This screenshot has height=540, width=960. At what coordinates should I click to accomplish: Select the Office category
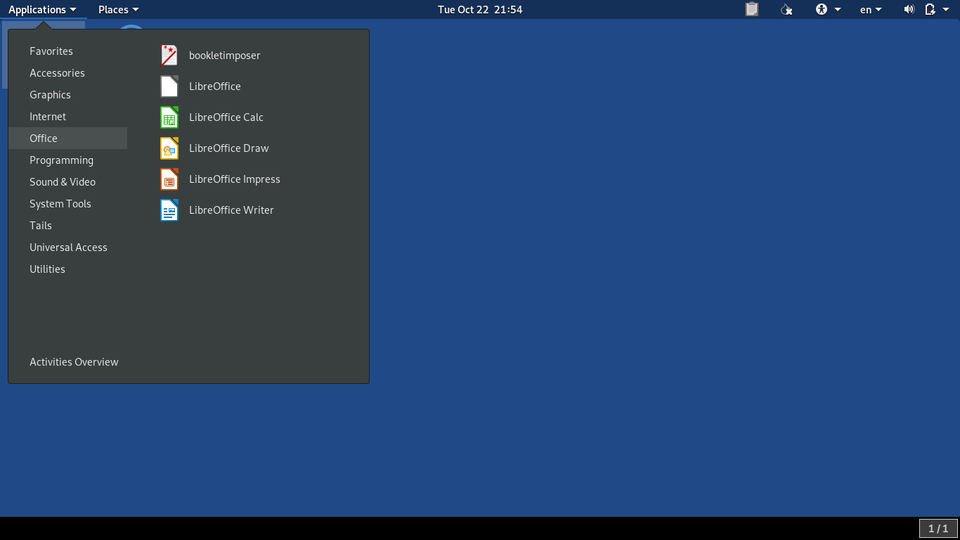(68, 138)
